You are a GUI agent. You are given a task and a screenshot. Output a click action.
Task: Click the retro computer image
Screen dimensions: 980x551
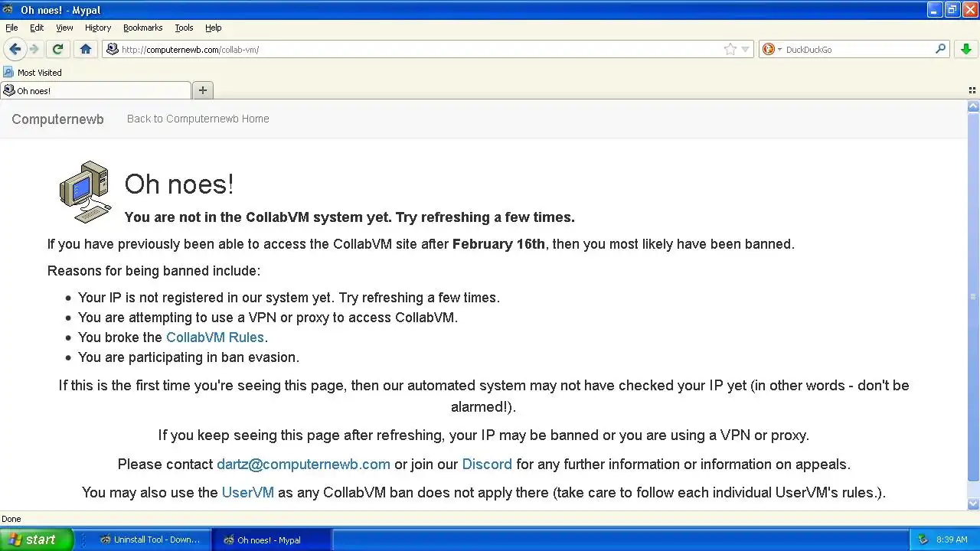tap(86, 192)
